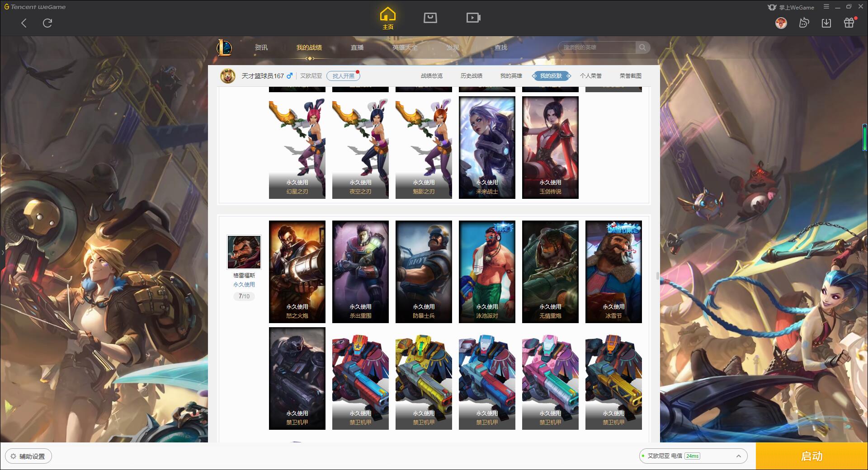Open the user avatar in title bar

tap(781, 23)
